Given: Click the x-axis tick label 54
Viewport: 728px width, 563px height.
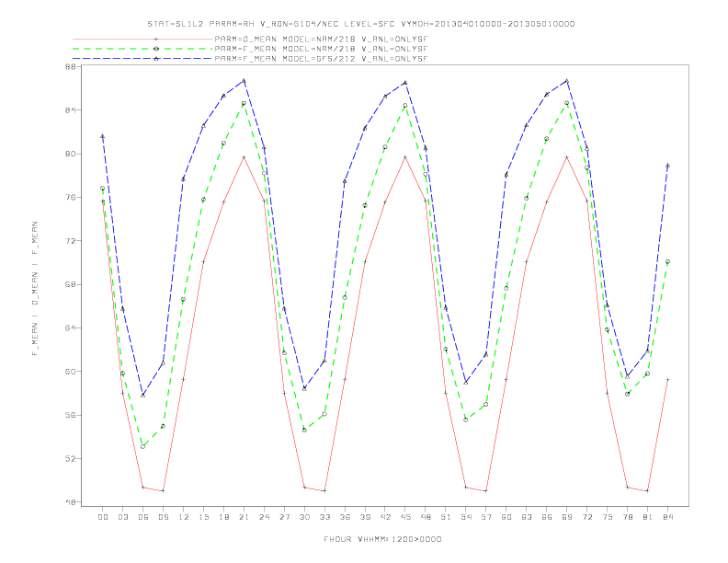Looking at the screenshot, I should pyautogui.click(x=466, y=517).
